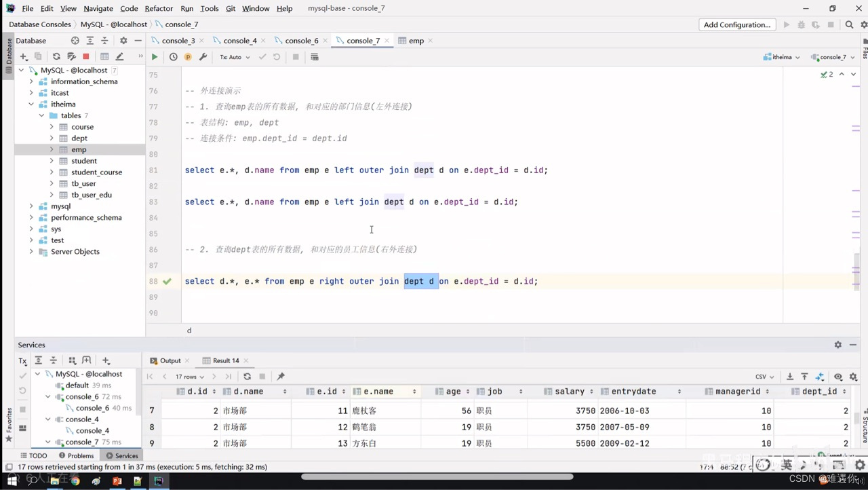Open the Problems tool window
Viewport: 868px width, 490px height.
tap(76, 455)
